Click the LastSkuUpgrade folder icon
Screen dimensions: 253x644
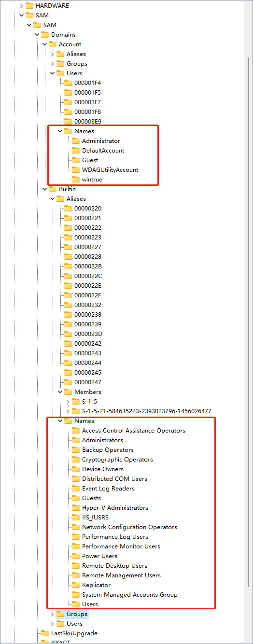[x=45, y=633]
